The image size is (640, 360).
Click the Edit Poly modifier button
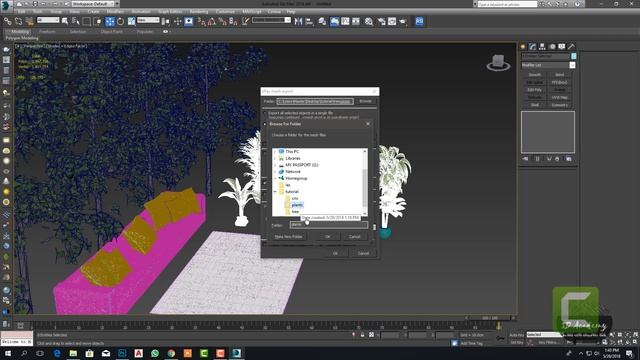535,90
